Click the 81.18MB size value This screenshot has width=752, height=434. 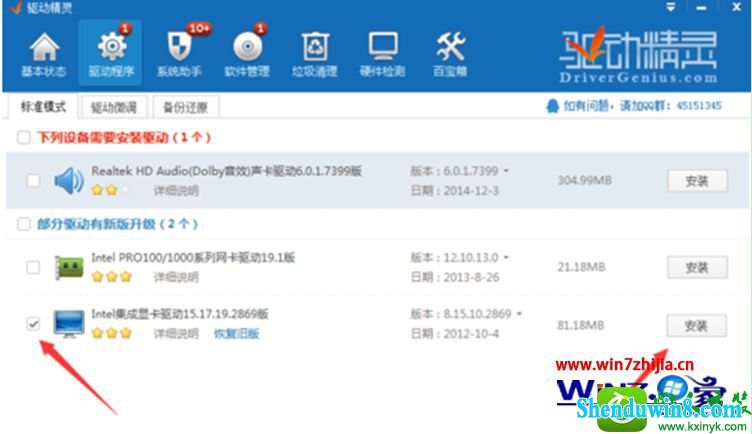580,325
